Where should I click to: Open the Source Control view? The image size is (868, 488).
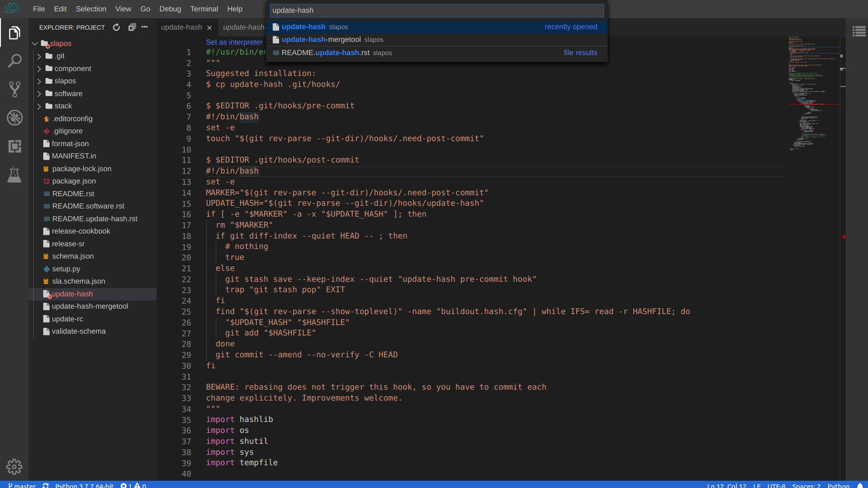pyautogui.click(x=14, y=89)
